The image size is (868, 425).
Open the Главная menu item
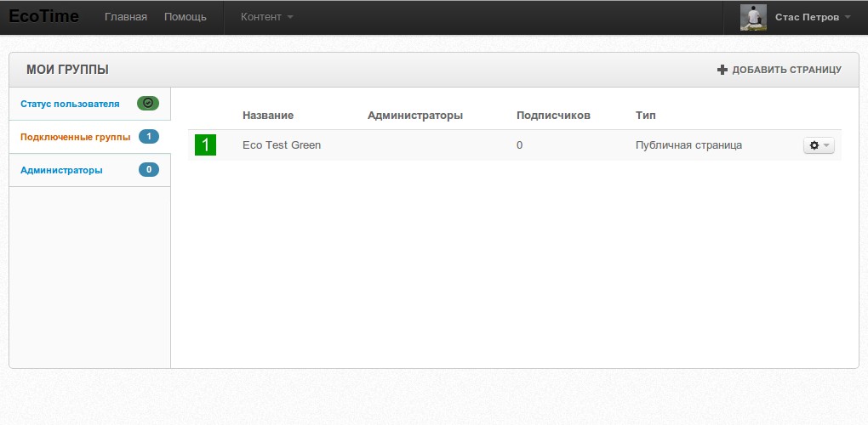click(x=125, y=17)
